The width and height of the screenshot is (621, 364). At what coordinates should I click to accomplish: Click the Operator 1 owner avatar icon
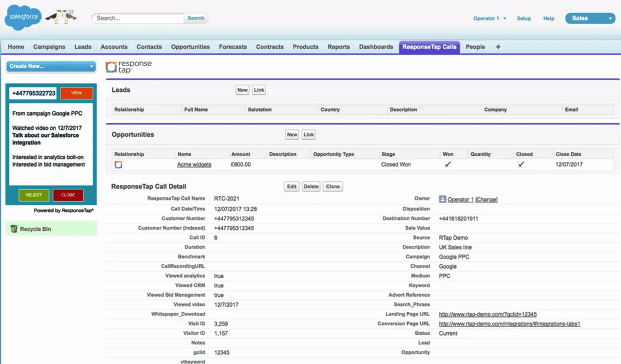tap(442, 199)
